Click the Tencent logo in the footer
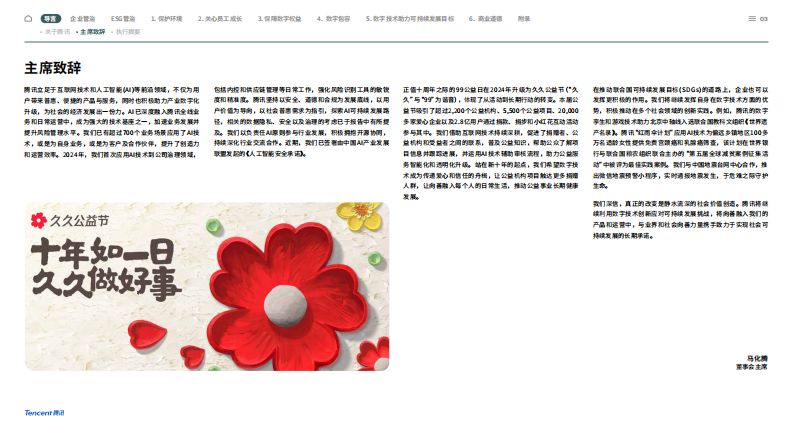The width and height of the screenshot is (793, 446). point(44,412)
